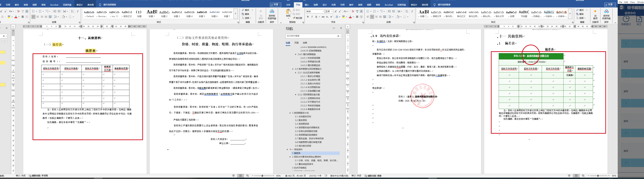Select 1 偏差表 heading in navigation pane

point(316,153)
